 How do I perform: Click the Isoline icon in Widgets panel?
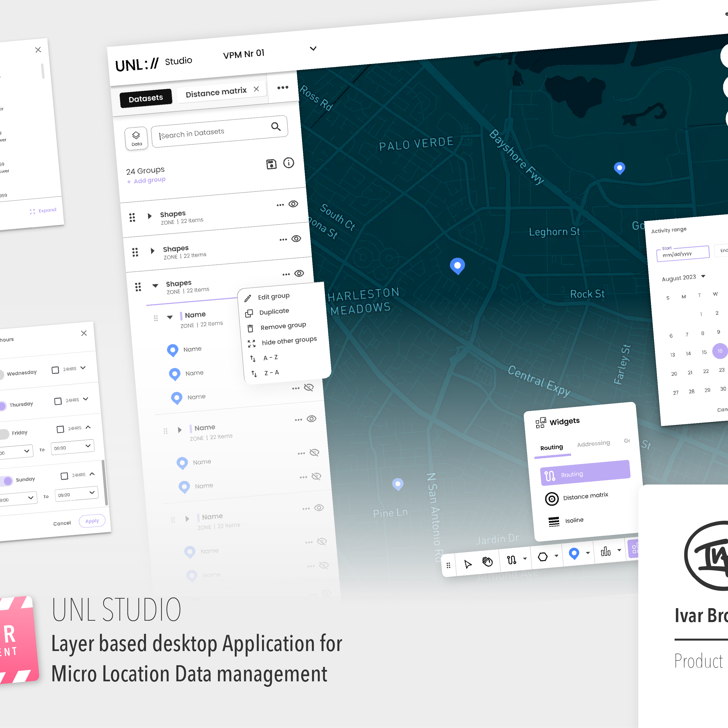click(x=554, y=522)
